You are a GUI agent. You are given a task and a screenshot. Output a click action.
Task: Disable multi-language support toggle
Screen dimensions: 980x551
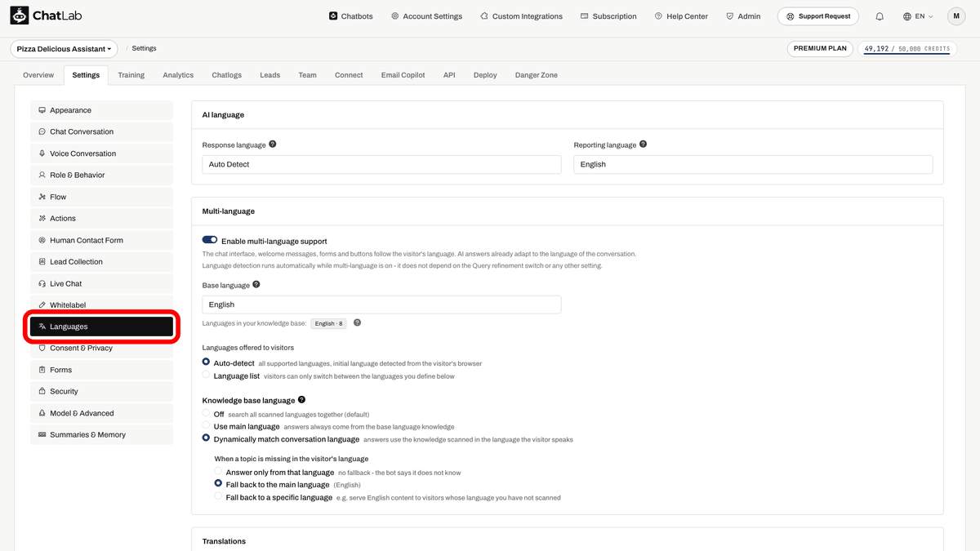(x=210, y=241)
